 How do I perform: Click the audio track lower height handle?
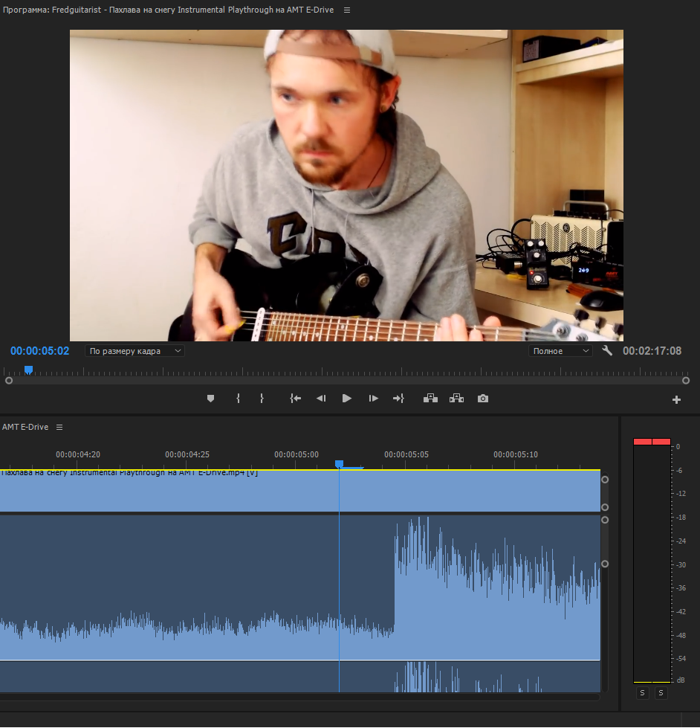click(x=605, y=564)
